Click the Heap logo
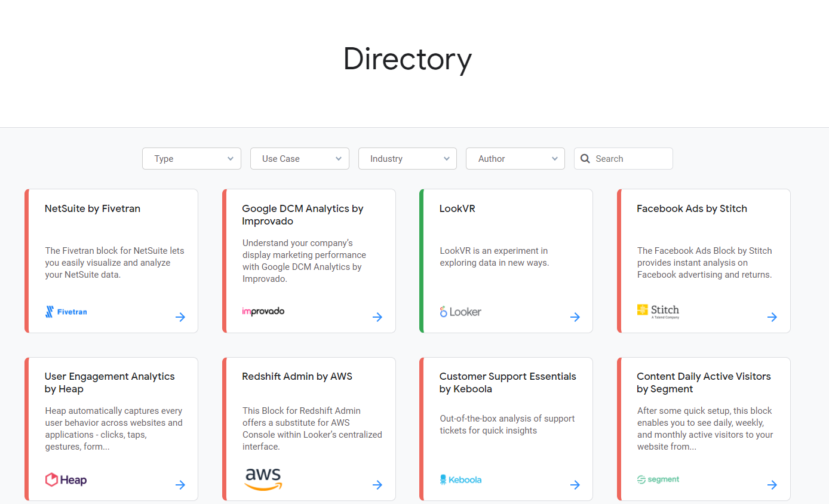829x504 pixels. (66, 480)
